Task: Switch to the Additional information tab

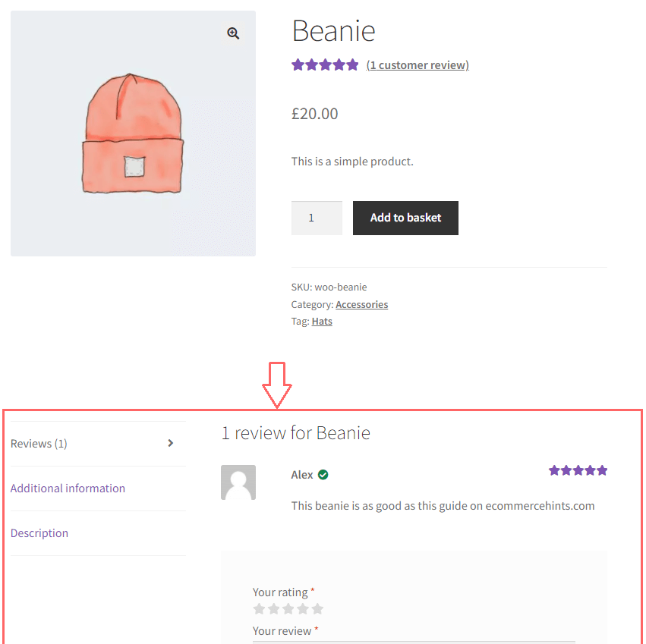Action: (68, 488)
